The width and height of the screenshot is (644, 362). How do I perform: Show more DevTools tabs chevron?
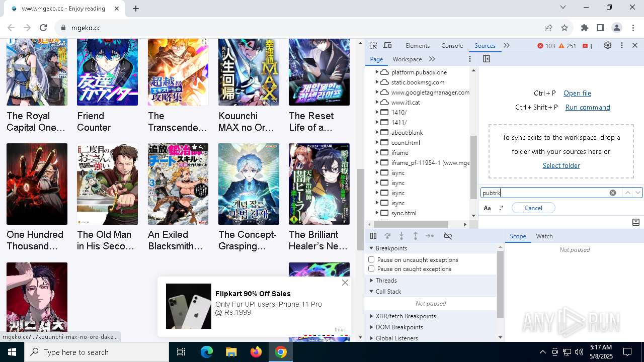[507, 45]
